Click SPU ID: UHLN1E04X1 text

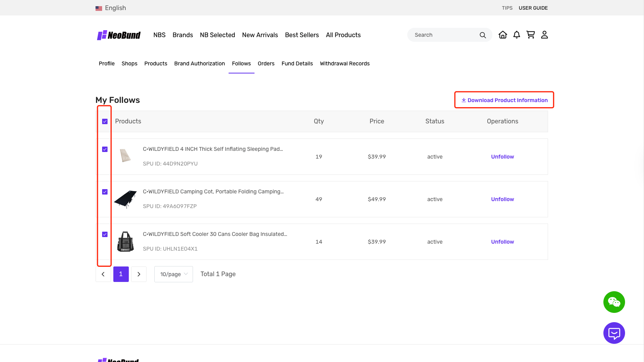tap(170, 249)
